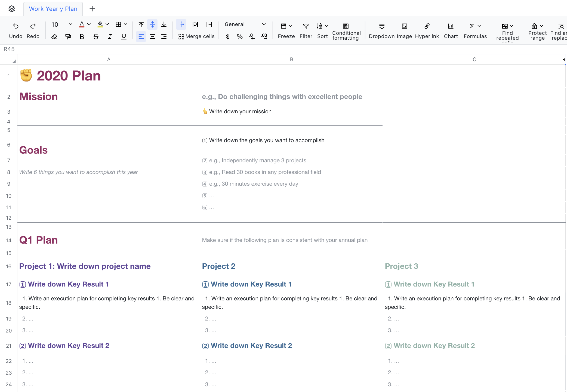Screen dimensions: 567x392
Task: Expand the Formulas options arrow
Action: click(x=479, y=26)
